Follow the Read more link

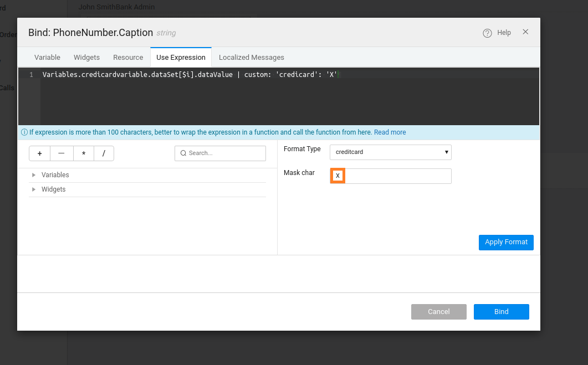(390, 132)
